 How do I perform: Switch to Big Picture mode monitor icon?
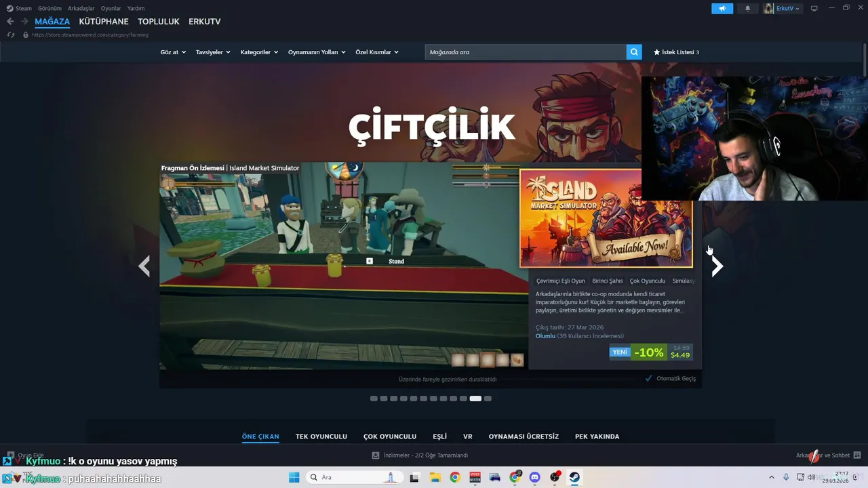[x=814, y=8]
